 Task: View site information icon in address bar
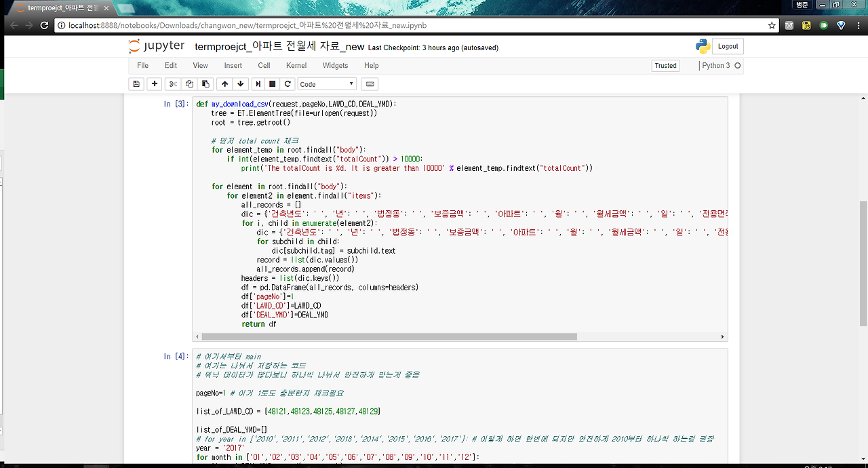point(61,25)
